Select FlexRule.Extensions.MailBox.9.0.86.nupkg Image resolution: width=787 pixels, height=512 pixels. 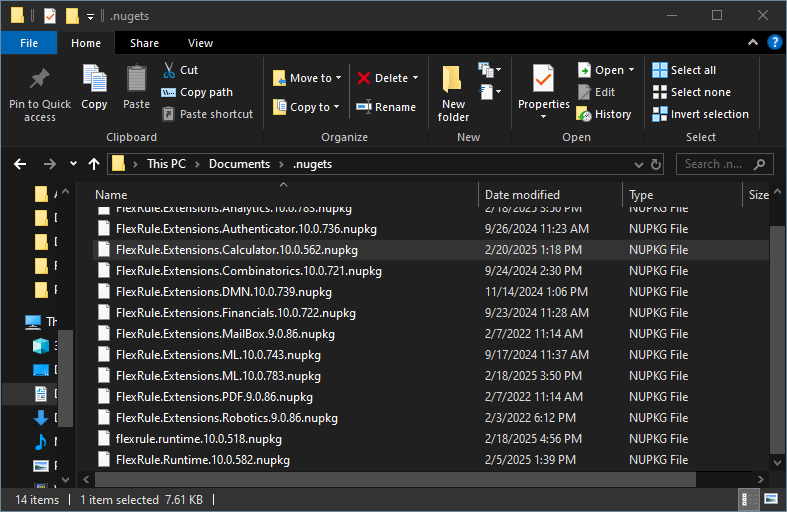tap(431, 334)
